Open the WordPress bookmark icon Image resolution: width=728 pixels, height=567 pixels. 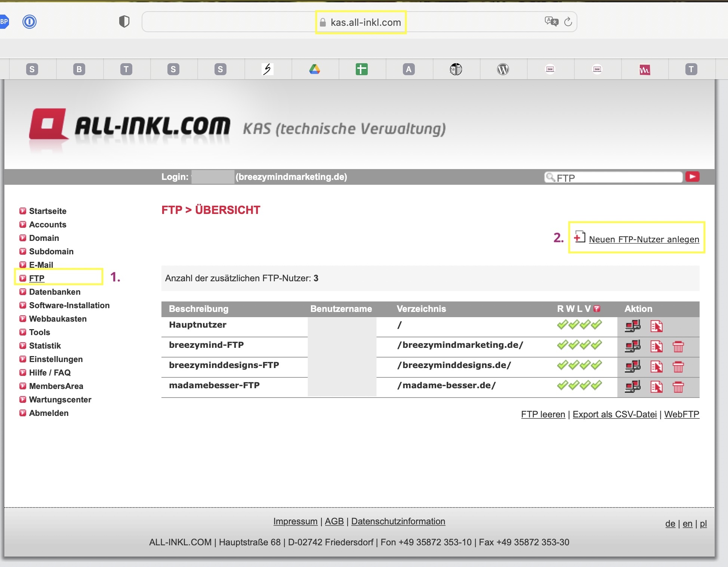coord(503,69)
